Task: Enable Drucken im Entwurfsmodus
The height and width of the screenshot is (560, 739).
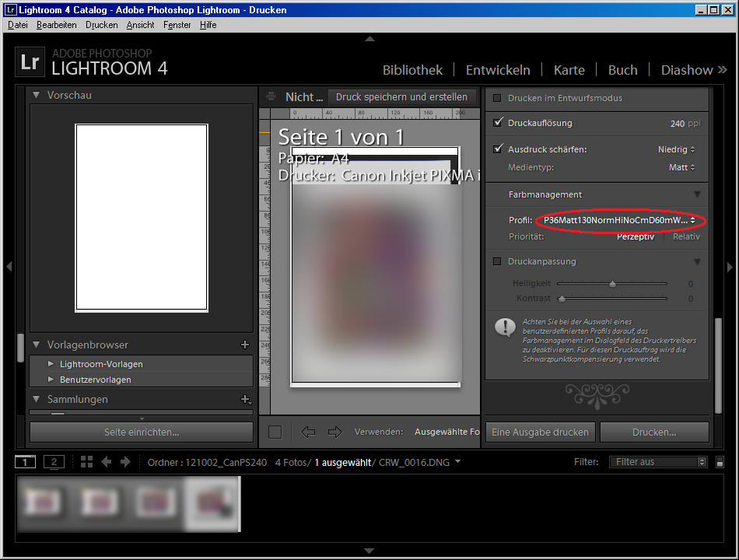Action: pyautogui.click(x=496, y=98)
